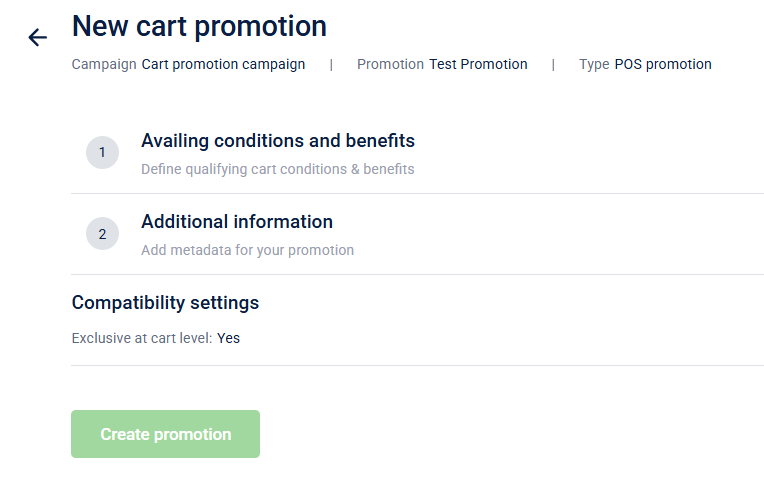Click Define qualifying cart conditions subtitle
764x486 pixels.
click(x=277, y=169)
